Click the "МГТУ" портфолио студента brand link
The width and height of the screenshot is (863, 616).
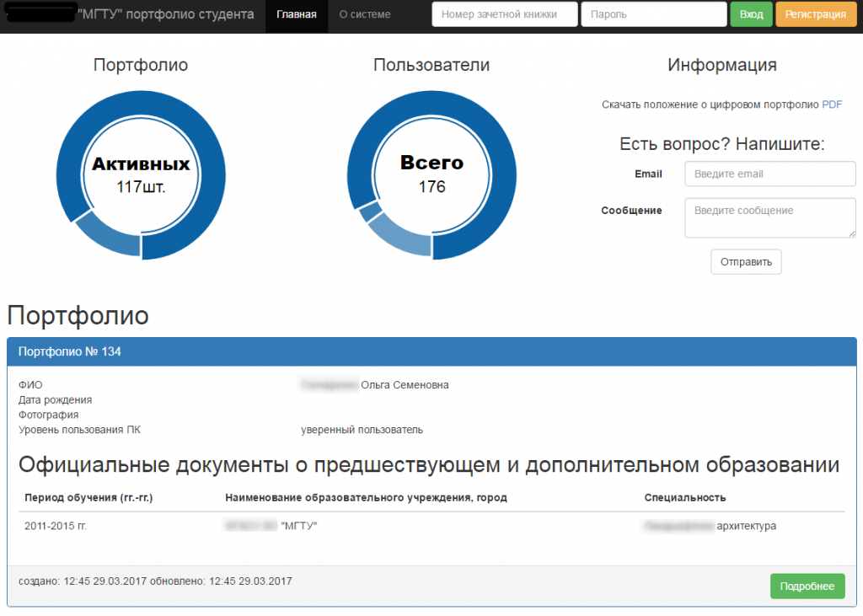pyautogui.click(x=165, y=14)
